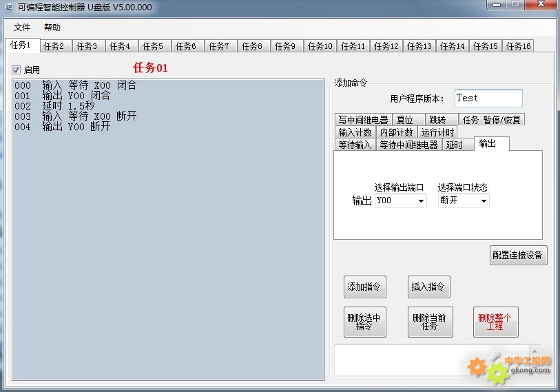
Task: Click the 删除选中指令 button
Action: click(x=364, y=322)
